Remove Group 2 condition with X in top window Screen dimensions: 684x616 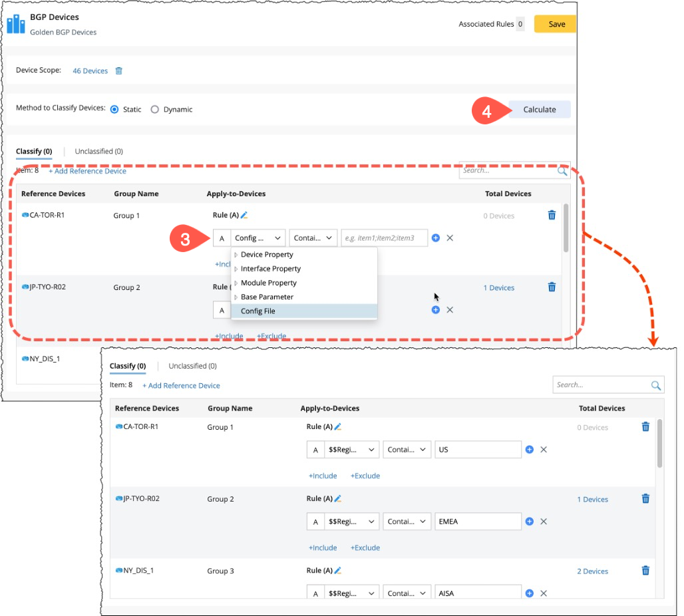pyautogui.click(x=450, y=310)
